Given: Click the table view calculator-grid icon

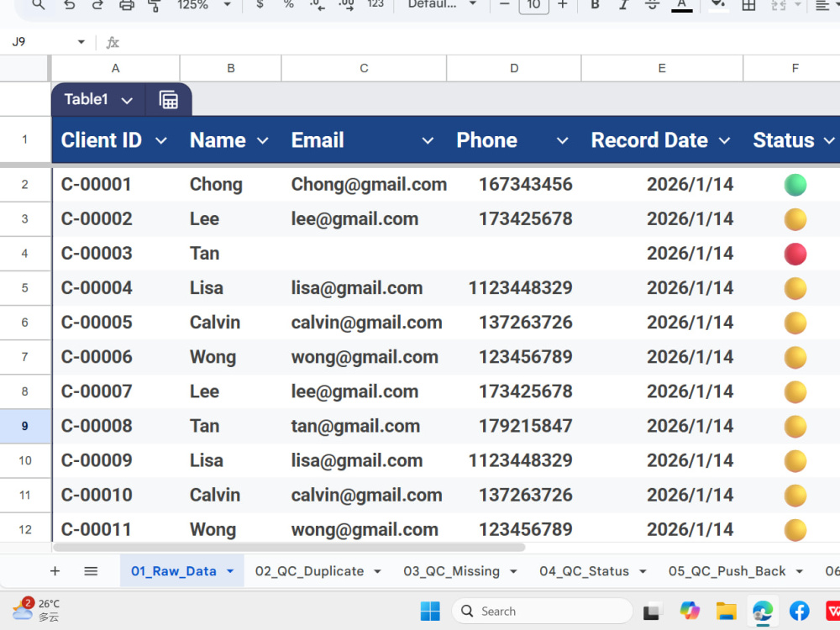Looking at the screenshot, I should tap(168, 100).
